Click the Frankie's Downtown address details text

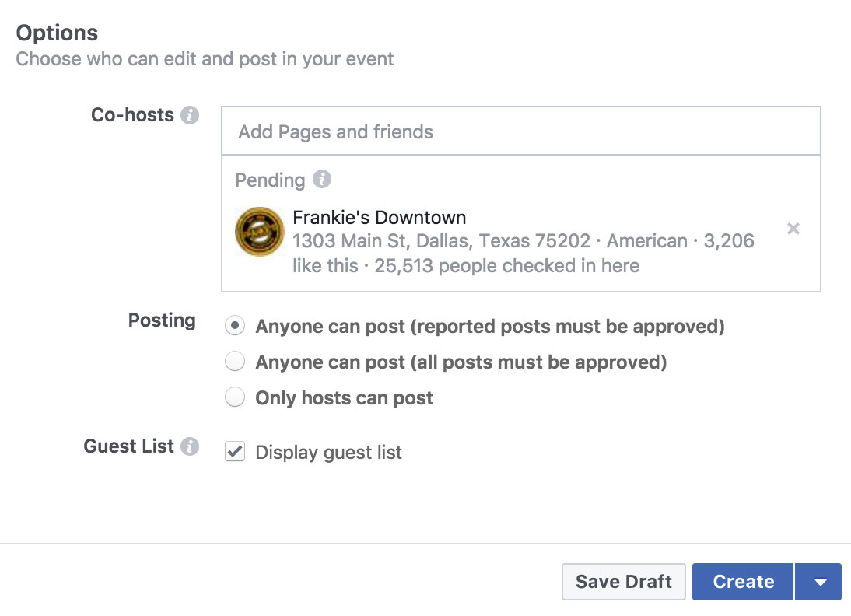(x=524, y=254)
